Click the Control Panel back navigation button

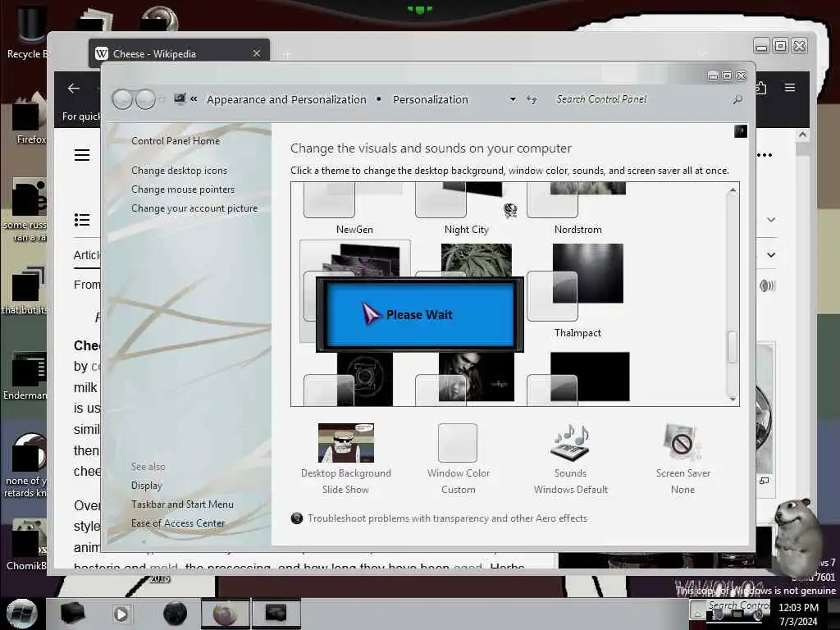pyautogui.click(x=123, y=99)
